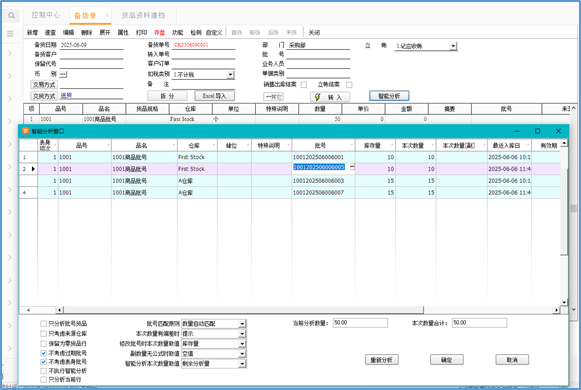Check 不执行智能分析 checkbox
581x390 pixels.
43,371
